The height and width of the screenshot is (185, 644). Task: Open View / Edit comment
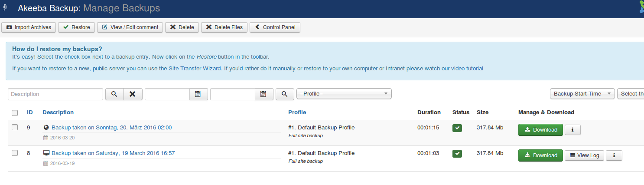pyautogui.click(x=130, y=27)
